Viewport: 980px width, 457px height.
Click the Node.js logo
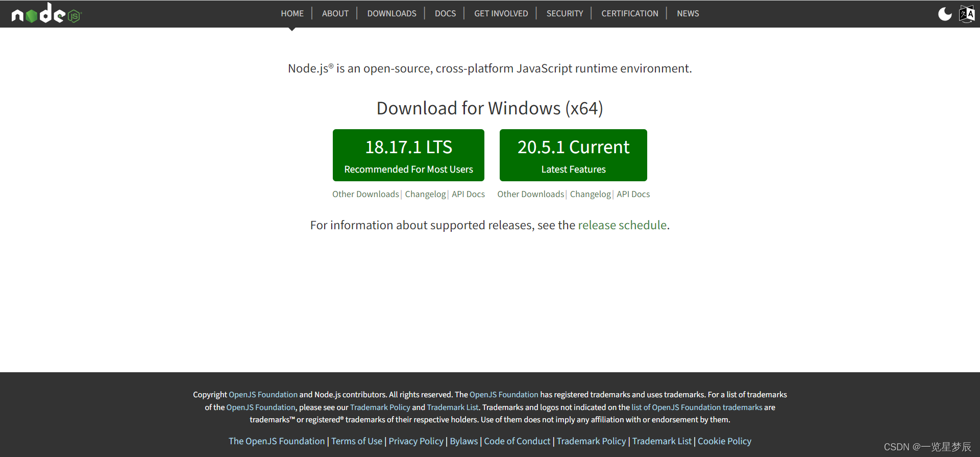[46, 14]
